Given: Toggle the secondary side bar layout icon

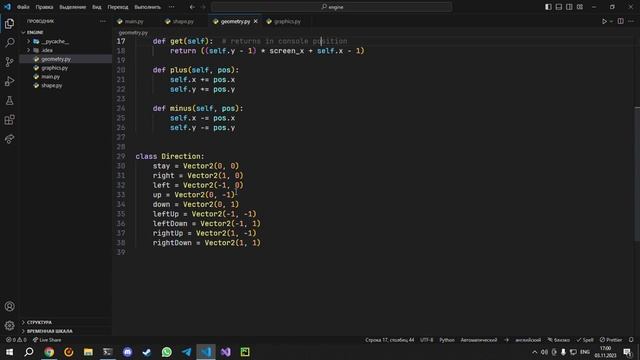Looking at the screenshot, I should coord(569,7).
